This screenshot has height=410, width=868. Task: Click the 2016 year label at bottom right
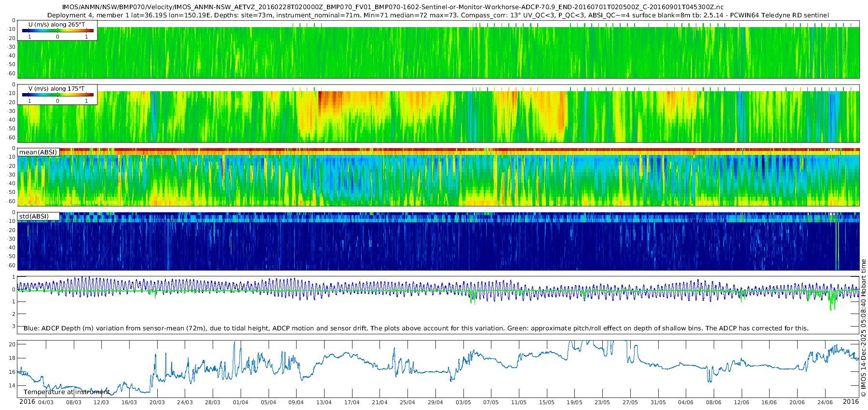(851, 402)
